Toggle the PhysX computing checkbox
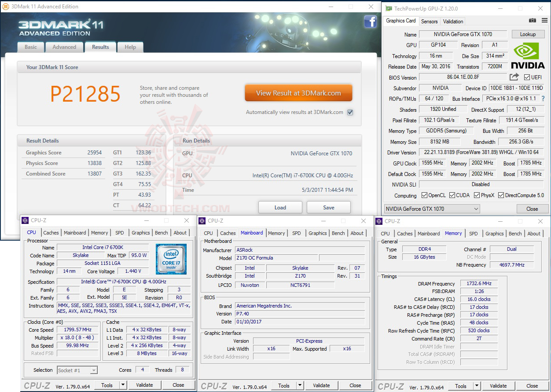Image resolution: width=551 pixels, height=392 pixels. click(477, 195)
